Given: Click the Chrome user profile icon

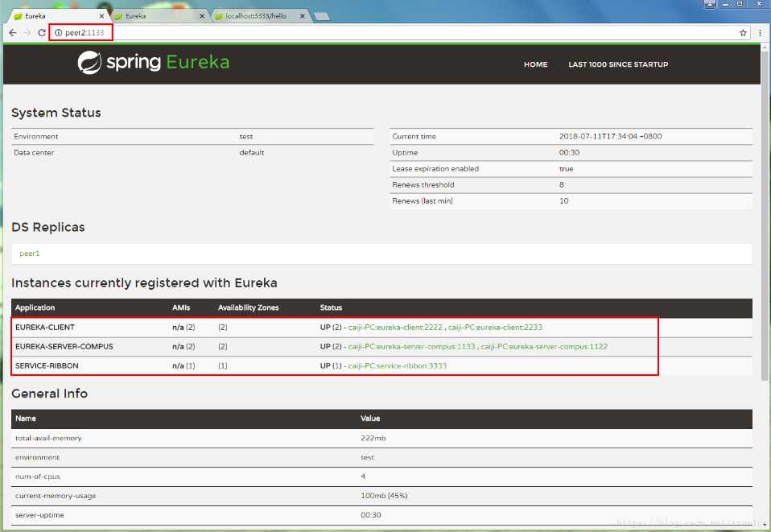Looking at the screenshot, I should pos(710,4).
